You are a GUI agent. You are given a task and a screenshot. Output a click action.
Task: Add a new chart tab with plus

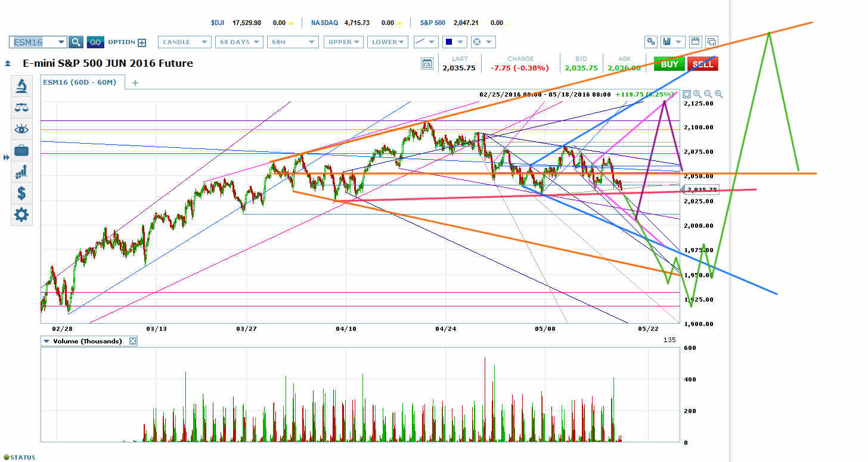135,83
